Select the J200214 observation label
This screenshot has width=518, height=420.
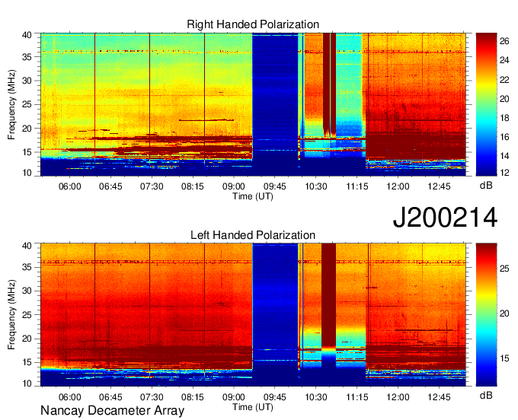(x=445, y=218)
